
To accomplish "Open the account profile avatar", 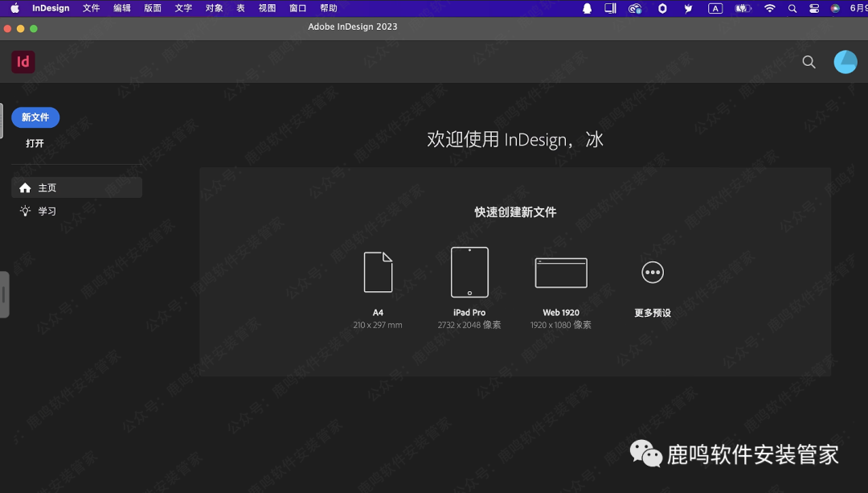I will click(845, 62).
